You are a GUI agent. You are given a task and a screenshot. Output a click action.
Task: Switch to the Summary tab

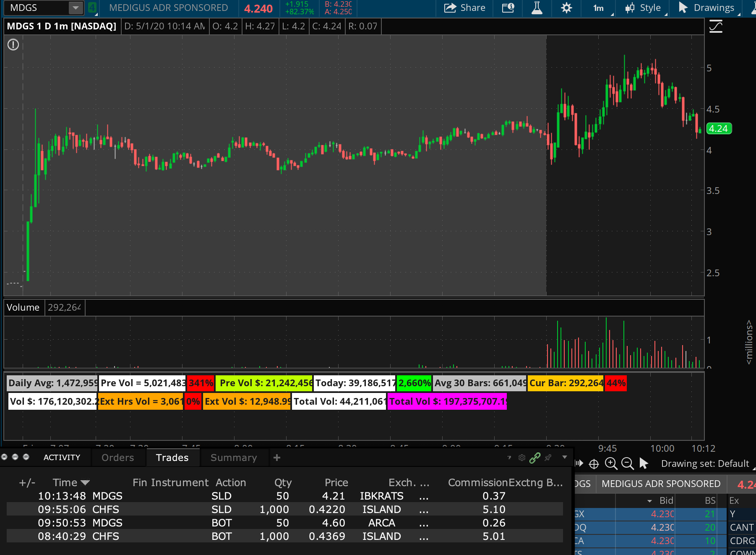point(233,458)
